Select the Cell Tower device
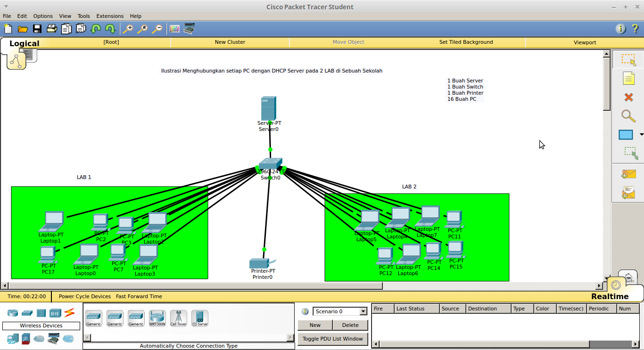The image size is (644, 350). (178, 318)
